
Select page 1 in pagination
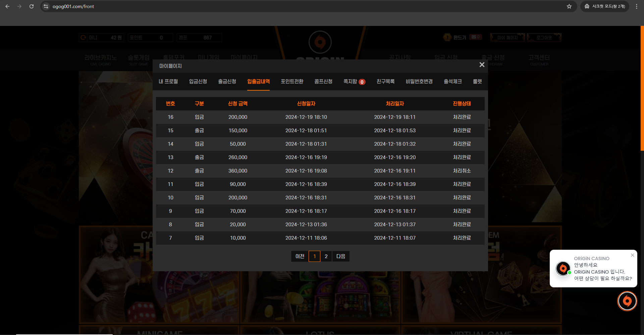[314, 256]
